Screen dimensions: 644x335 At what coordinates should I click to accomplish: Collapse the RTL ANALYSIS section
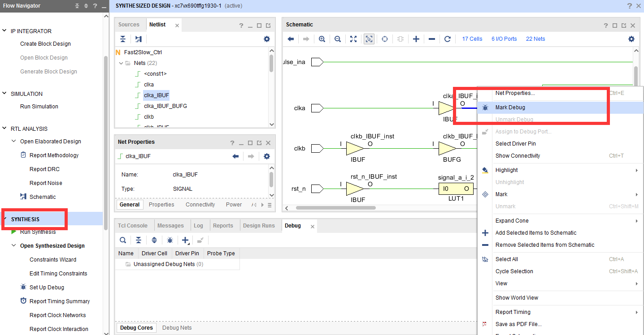pos(5,129)
